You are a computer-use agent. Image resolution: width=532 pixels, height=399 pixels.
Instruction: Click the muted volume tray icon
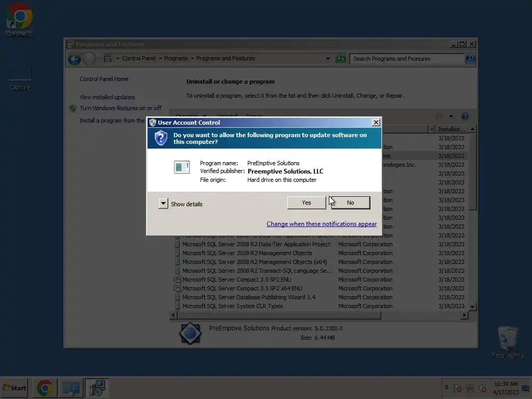[482, 388]
